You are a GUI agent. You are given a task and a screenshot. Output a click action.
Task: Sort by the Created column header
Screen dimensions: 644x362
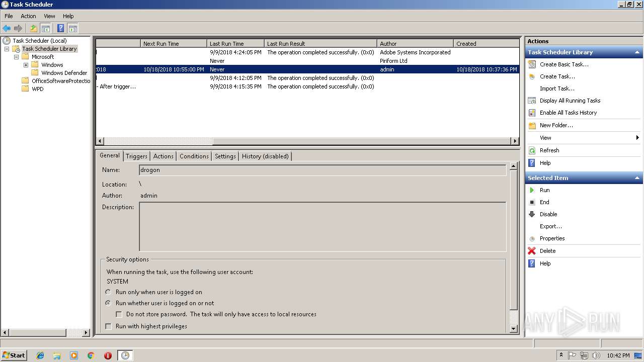pos(486,44)
